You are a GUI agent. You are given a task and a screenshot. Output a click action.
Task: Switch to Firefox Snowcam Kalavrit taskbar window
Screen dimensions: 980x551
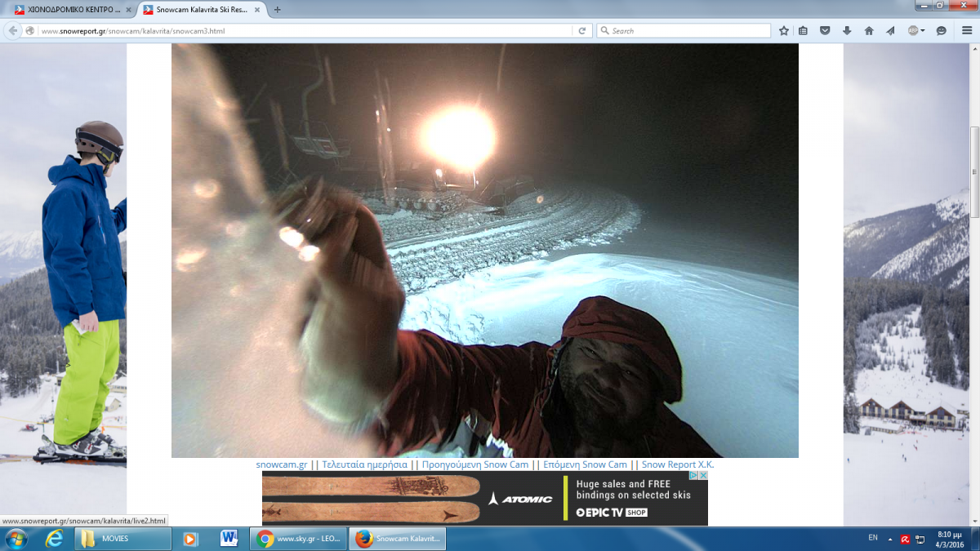(398, 539)
